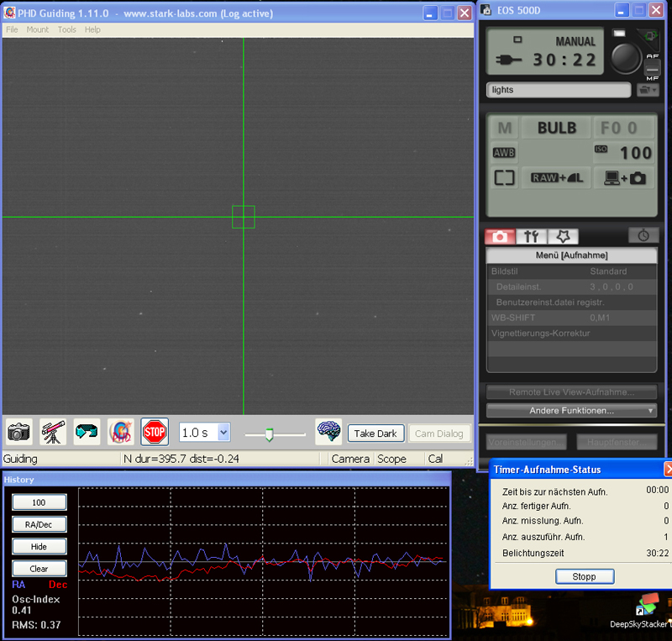Open advanced settings with the brain icon

[328, 432]
